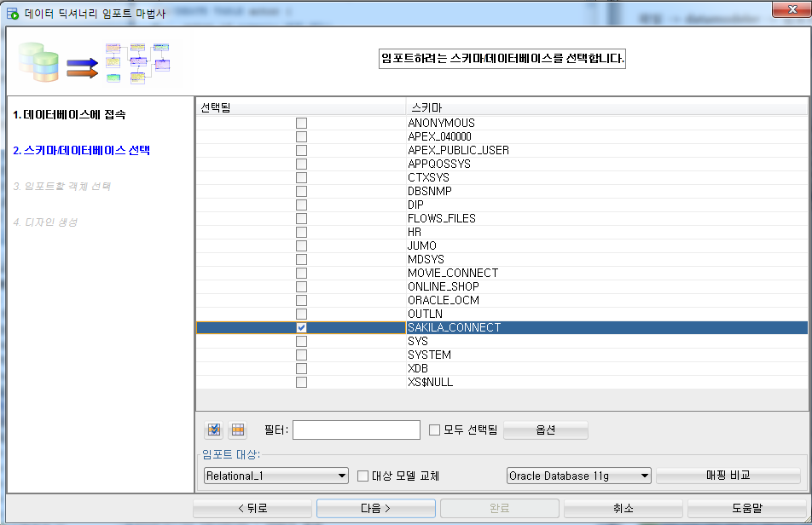Check the SYSTEM schema checkbox

pyautogui.click(x=301, y=355)
